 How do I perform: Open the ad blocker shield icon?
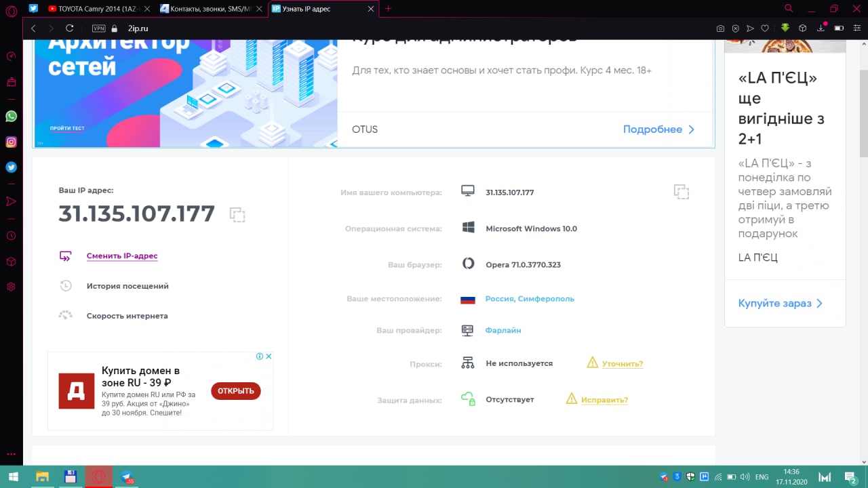tap(735, 28)
